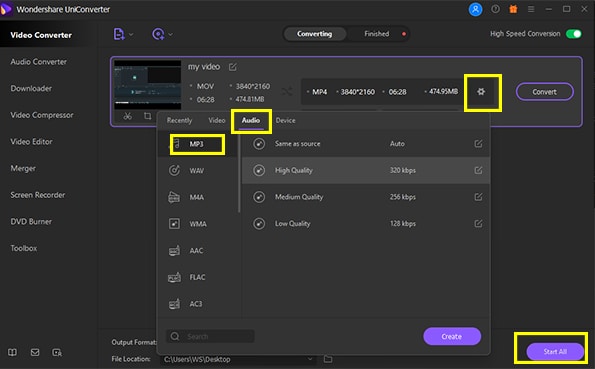Click the Load DVD disc icon
The image size is (595, 369).
tap(158, 34)
